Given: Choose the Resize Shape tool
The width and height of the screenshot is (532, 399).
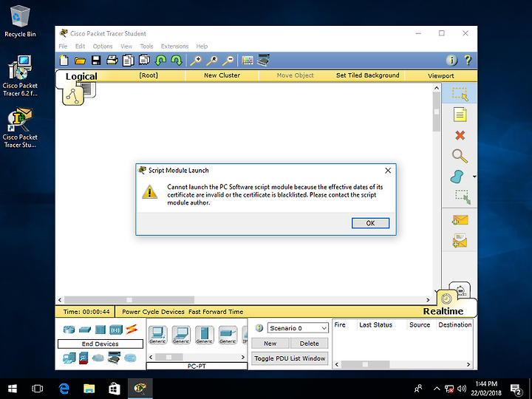Looking at the screenshot, I should tap(463, 197).
